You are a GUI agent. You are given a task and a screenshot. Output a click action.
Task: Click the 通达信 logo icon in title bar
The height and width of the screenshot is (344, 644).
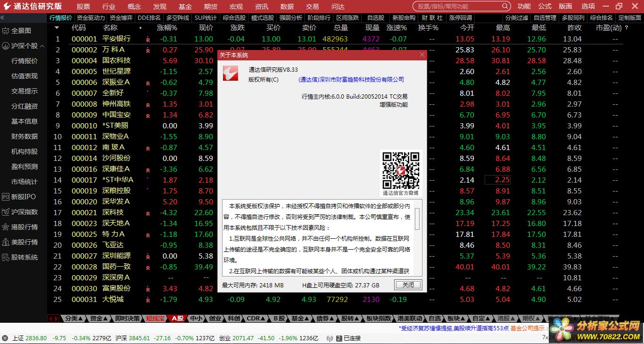[7, 6]
